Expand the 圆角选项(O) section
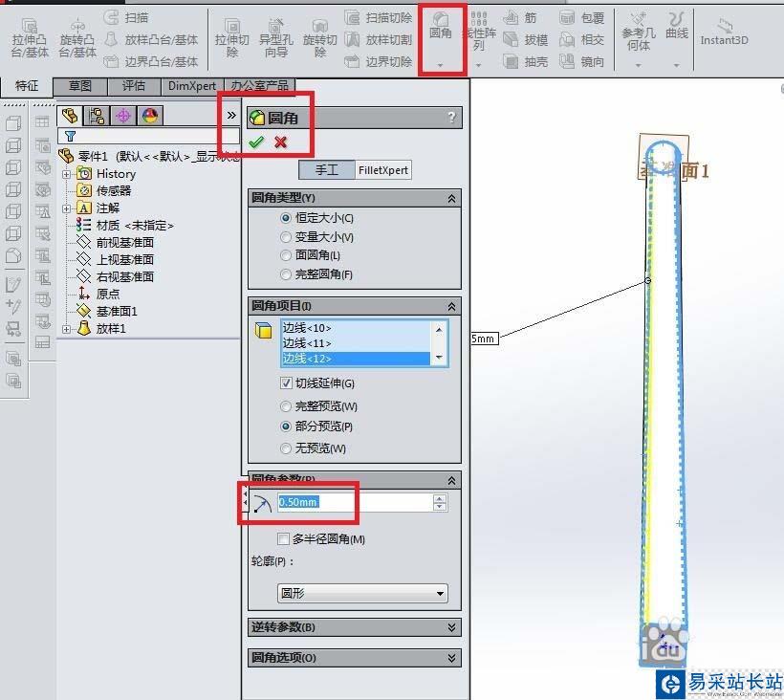This screenshot has width=784, height=700. point(451,658)
